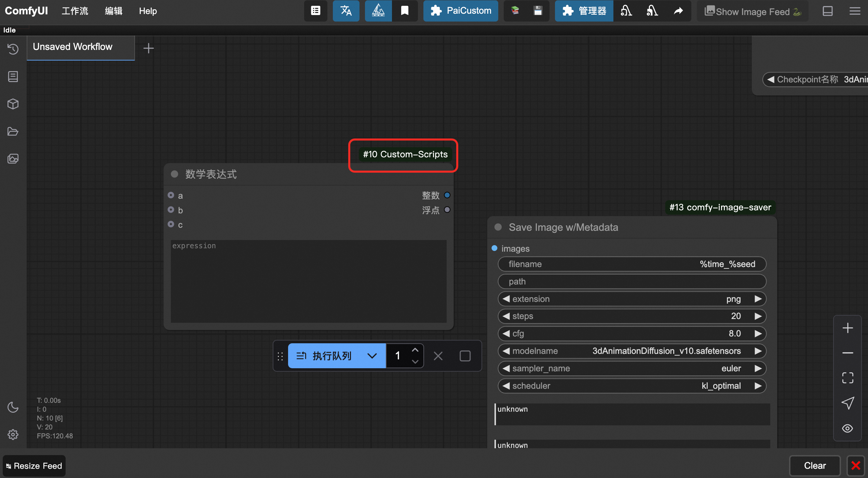Advance sampler_name to next value arrow
The width and height of the screenshot is (868, 478).
pyautogui.click(x=758, y=368)
